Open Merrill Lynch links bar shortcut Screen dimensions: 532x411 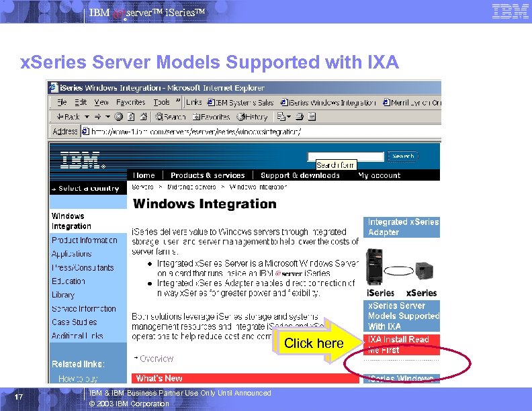point(412,102)
